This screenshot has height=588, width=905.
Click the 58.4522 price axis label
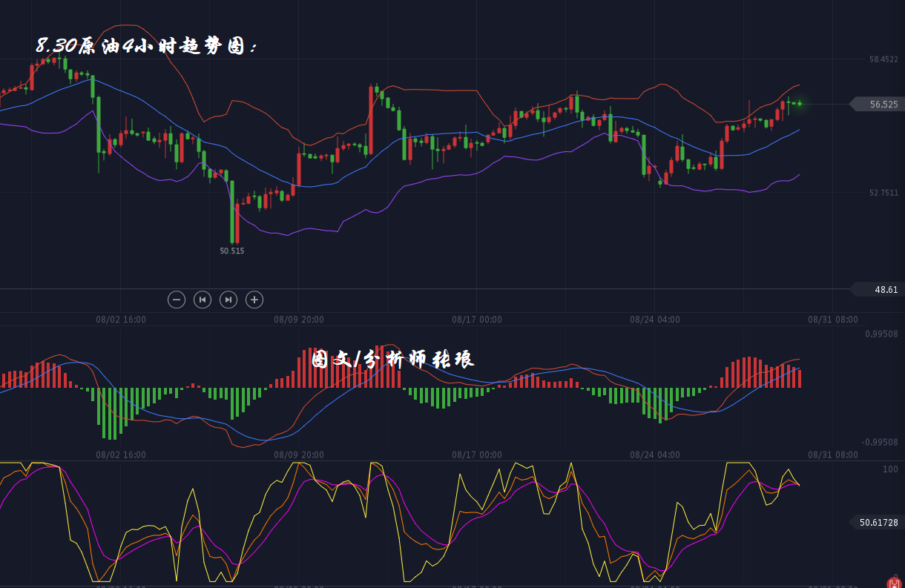[883, 59]
